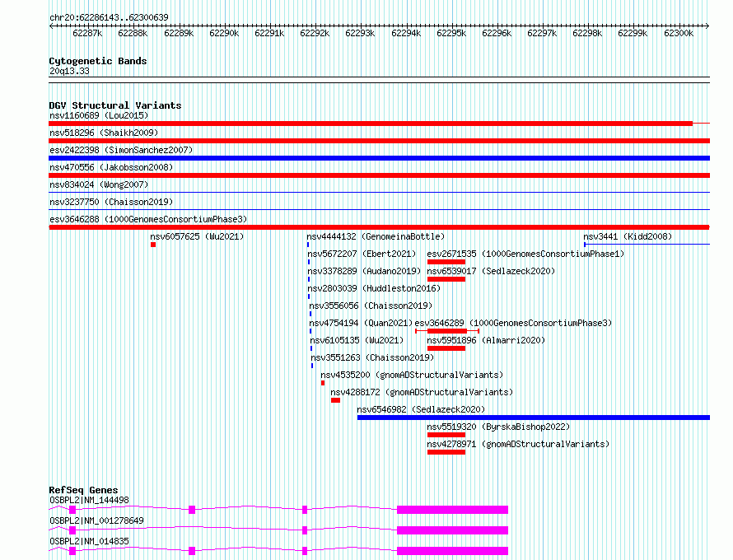Screen dimensions: 733x560
Task: Click the small red block under nsv6057625
Action: coord(153,245)
